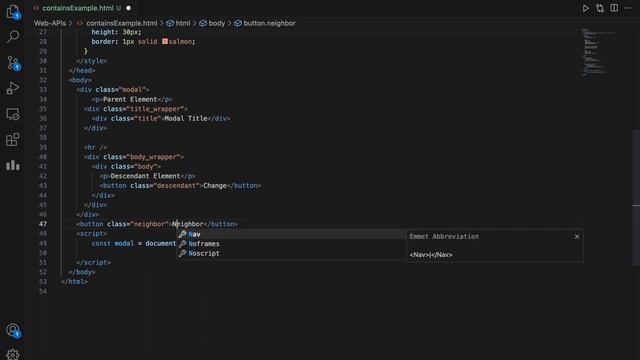Click 'const modal' on line 49

tap(113, 243)
